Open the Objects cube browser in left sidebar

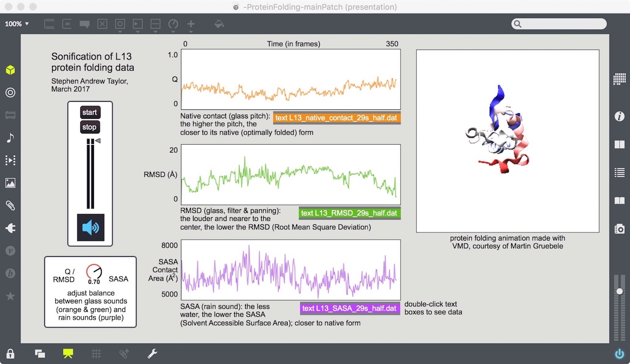tap(10, 70)
